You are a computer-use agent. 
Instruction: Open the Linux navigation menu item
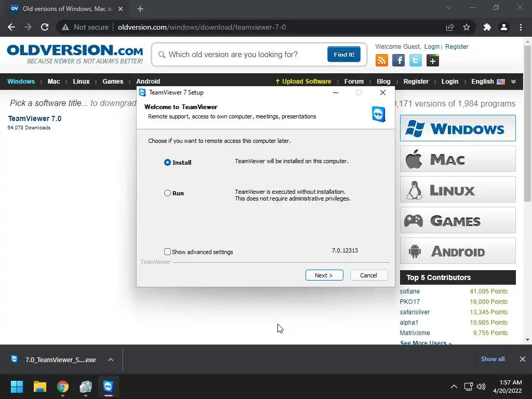point(81,82)
